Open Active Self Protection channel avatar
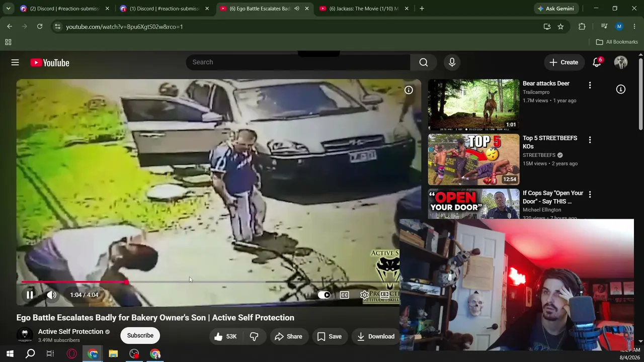Image resolution: width=644 pixels, height=362 pixels. [25, 335]
